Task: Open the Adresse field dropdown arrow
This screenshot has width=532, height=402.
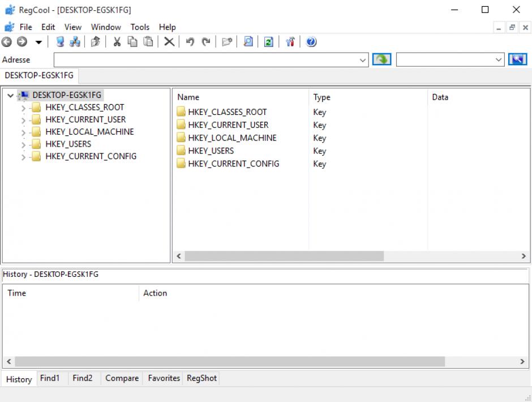Action: pyautogui.click(x=363, y=60)
